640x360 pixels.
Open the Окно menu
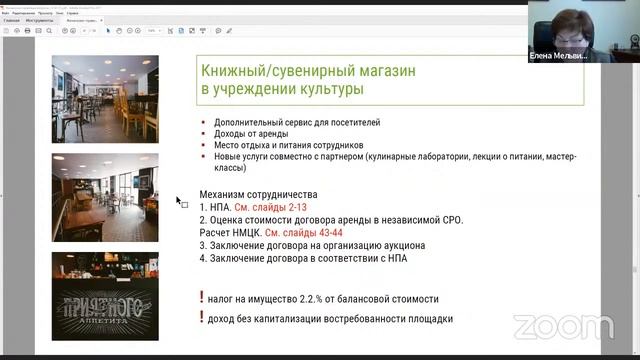[x=60, y=13]
